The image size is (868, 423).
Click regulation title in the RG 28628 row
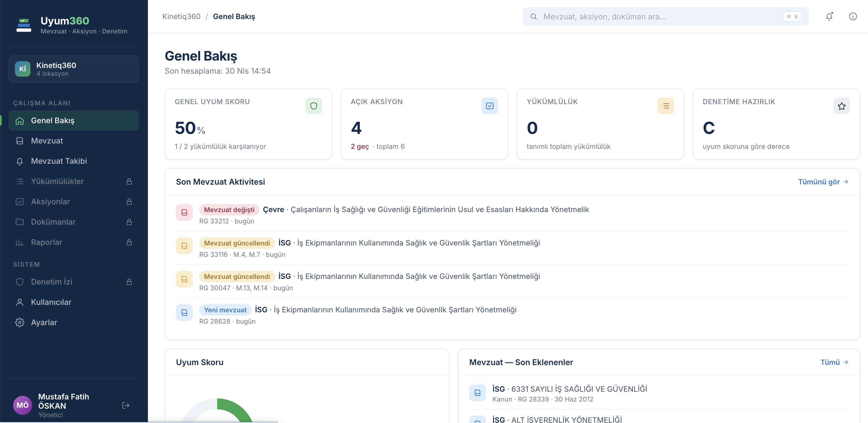(x=395, y=310)
